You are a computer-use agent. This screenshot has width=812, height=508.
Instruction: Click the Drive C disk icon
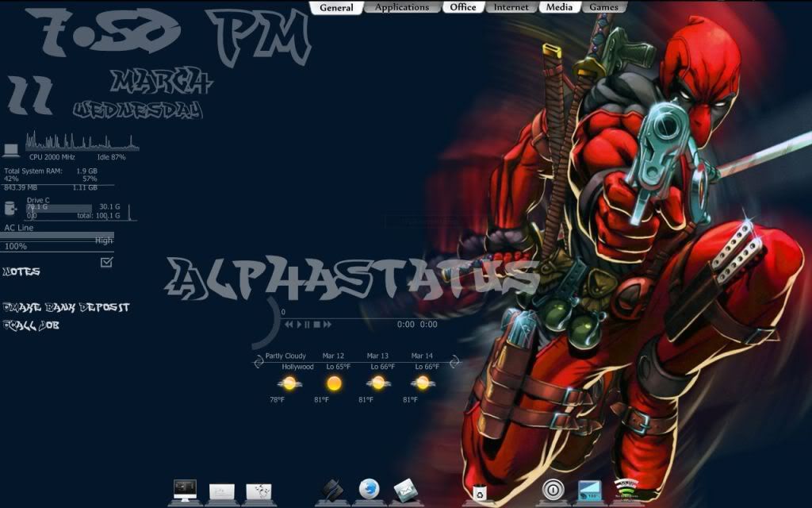click(10, 209)
